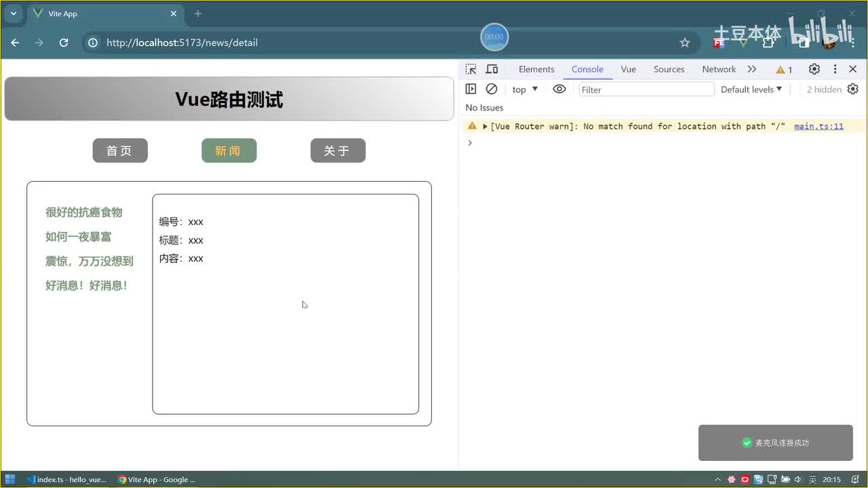Viewport: 868px width, 488px height.
Task: Switch to the Vue DevTools tab
Action: (629, 69)
